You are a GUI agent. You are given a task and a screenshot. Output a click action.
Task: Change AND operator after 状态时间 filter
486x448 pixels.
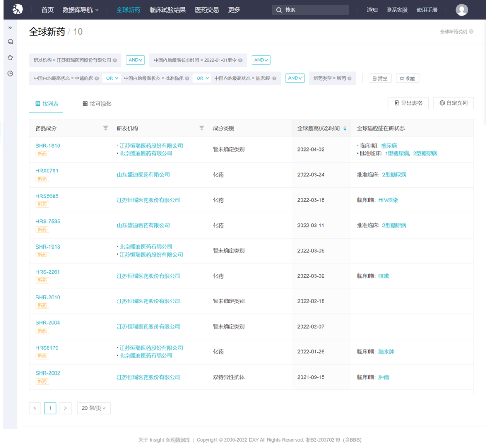pos(261,60)
